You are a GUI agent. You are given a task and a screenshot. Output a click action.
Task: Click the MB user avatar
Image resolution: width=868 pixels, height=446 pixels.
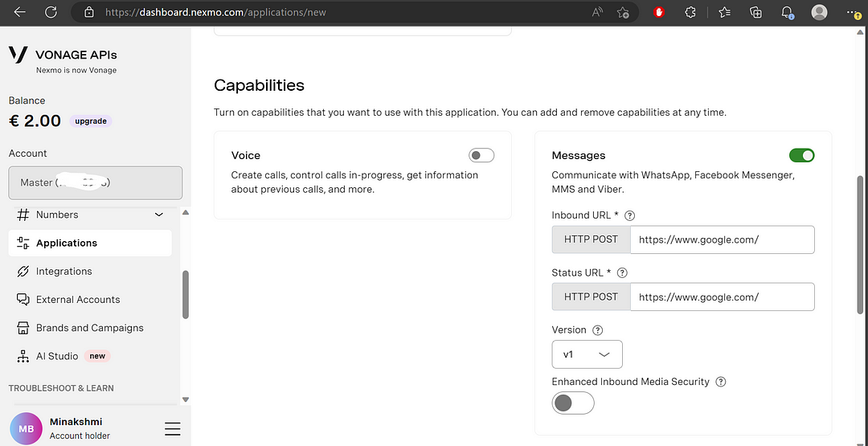tap(26, 429)
